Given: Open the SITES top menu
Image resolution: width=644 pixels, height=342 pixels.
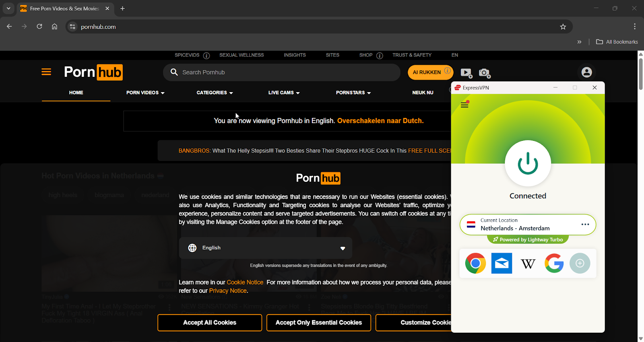Looking at the screenshot, I should pyautogui.click(x=332, y=55).
